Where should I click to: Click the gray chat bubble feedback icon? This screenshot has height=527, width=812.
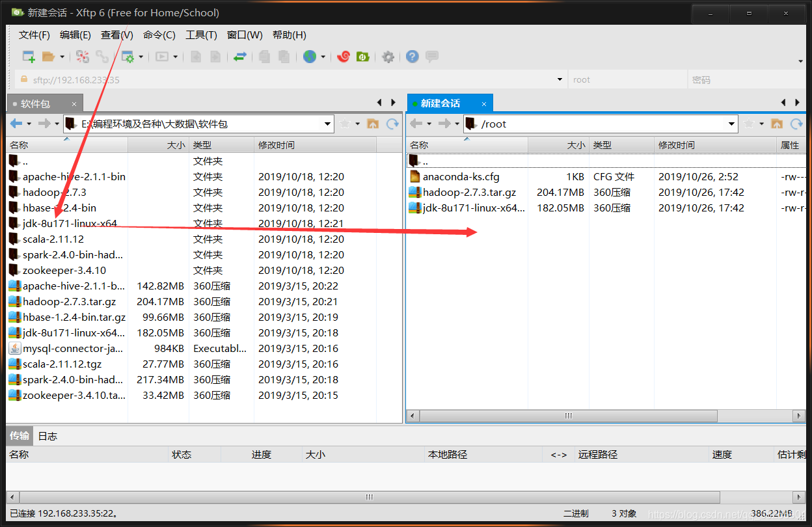(x=431, y=57)
